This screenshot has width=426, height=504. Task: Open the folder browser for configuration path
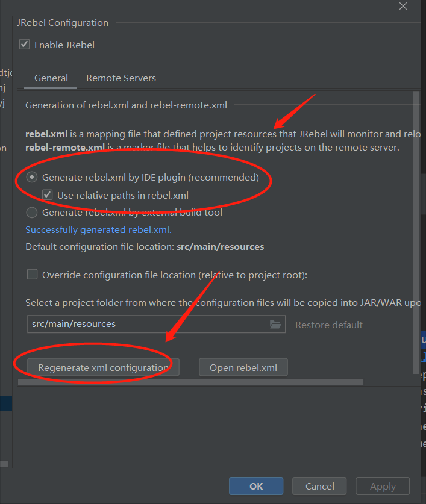click(276, 324)
